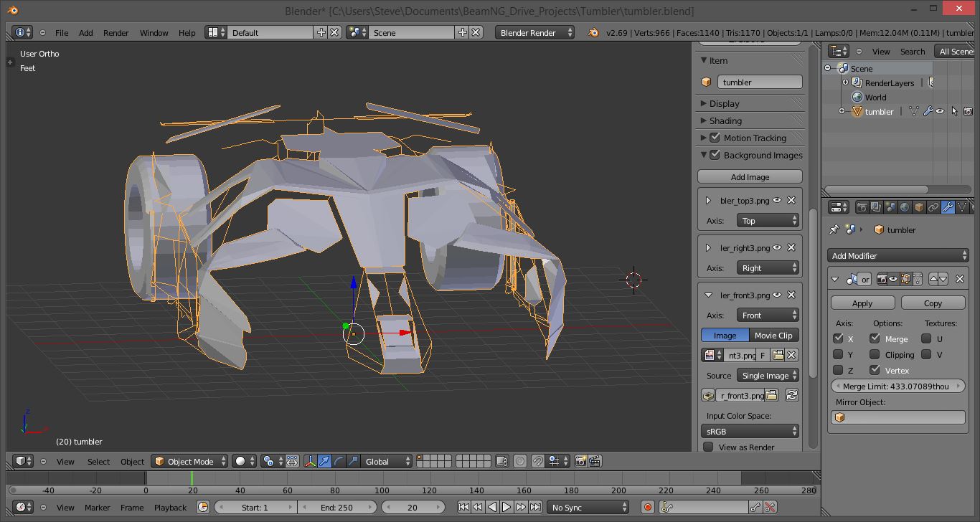The height and width of the screenshot is (522, 980).
Task: Open the Constraints properties chain tab icon
Action: point(933,207)
